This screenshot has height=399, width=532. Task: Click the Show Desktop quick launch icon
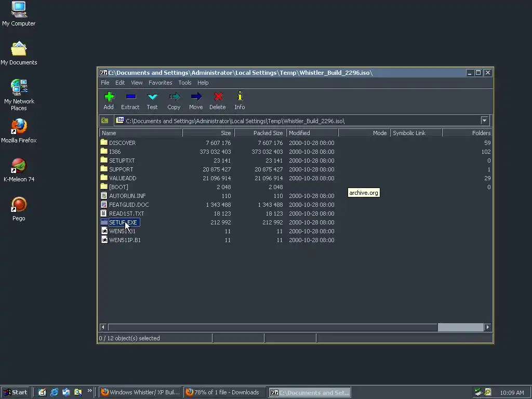43,392
